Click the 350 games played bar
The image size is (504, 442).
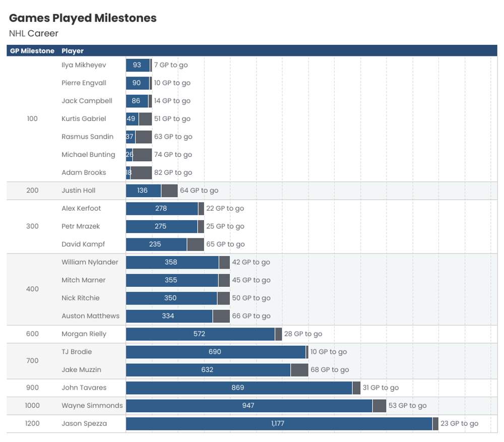pyautogui.click(x=171, y=298)
